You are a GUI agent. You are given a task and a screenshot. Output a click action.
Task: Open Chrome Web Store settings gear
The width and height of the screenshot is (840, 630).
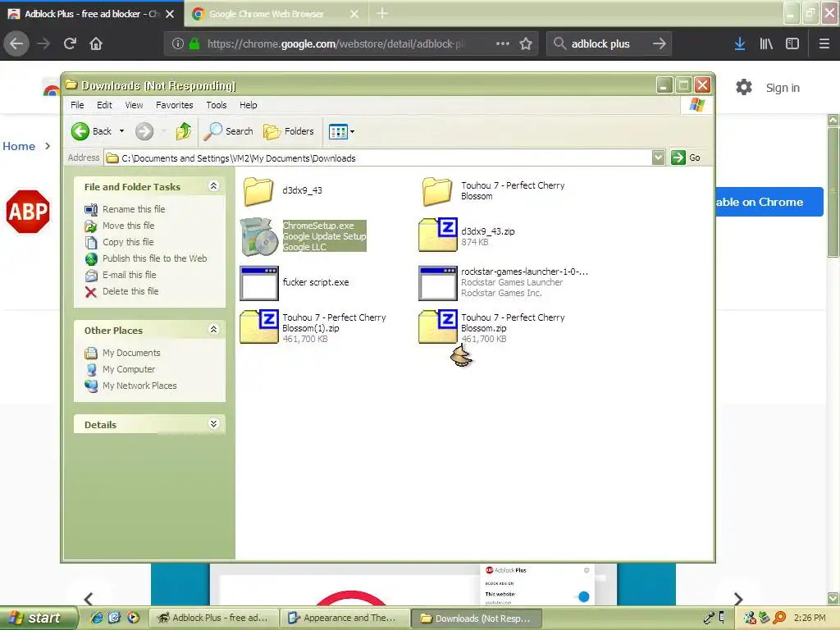(x=743, y=87)
